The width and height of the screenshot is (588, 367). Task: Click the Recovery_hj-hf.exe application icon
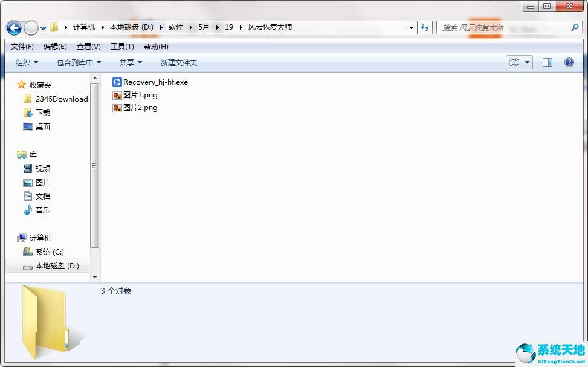pyautogui.click(x=117, y=82)
